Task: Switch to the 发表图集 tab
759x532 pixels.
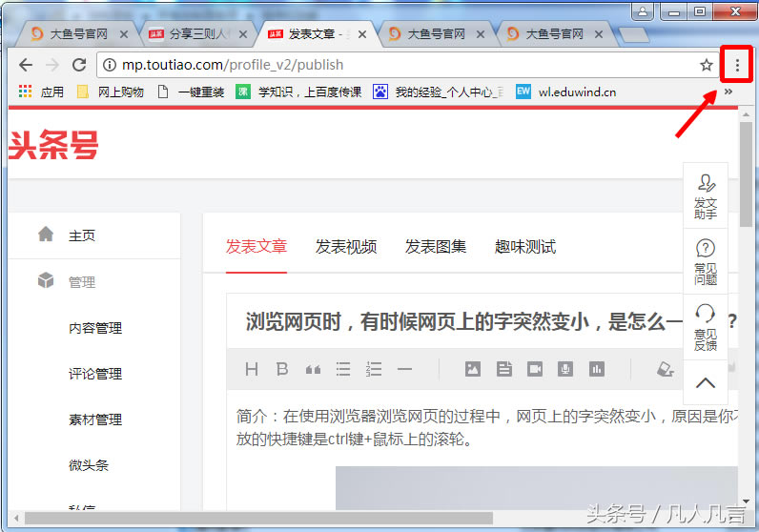Action: click(436, 247)
